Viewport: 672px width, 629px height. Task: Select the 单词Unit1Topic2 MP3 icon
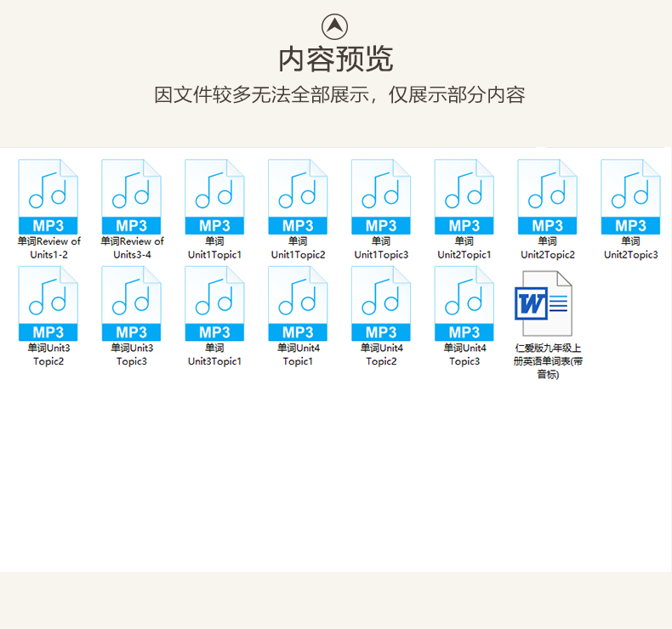coord(298,197)
